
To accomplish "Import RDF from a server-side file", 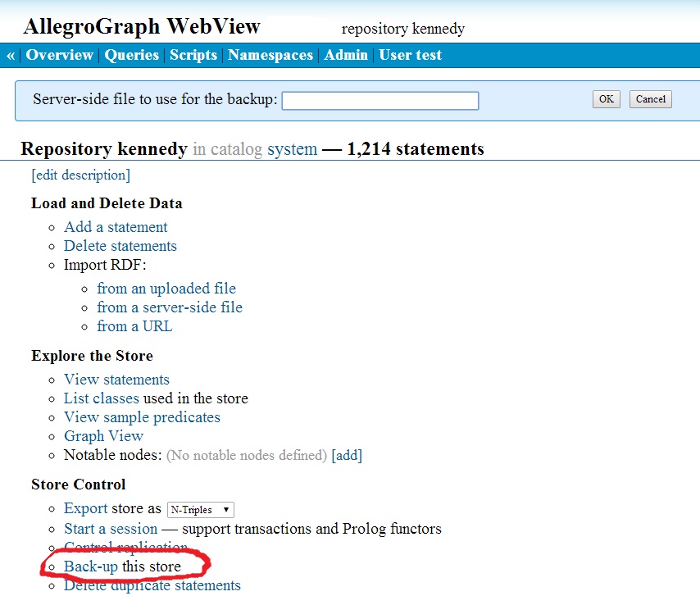I will [x=170, y=307].
